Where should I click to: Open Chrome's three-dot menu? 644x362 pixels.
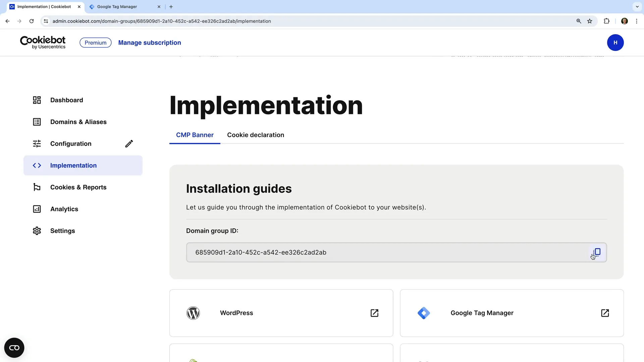pos(637,21)
